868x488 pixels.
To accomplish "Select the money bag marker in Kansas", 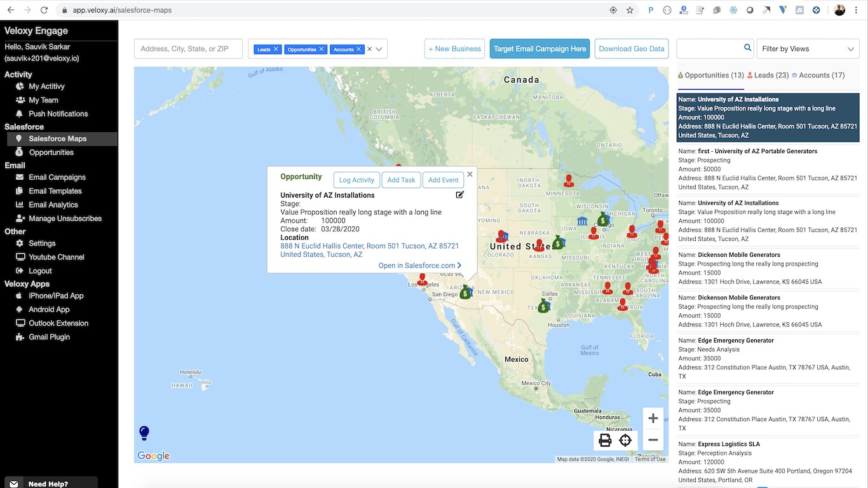I will point(558,243).
